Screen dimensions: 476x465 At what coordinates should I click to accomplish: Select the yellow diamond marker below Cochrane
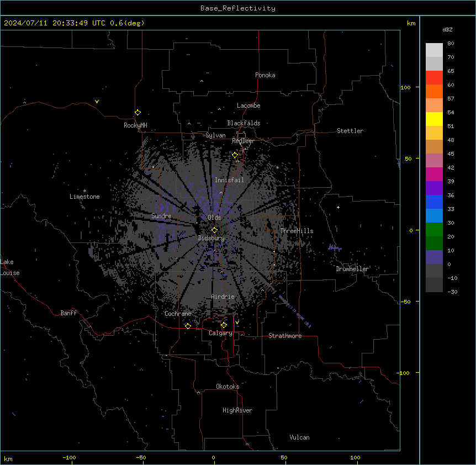(x=188, y=326)
